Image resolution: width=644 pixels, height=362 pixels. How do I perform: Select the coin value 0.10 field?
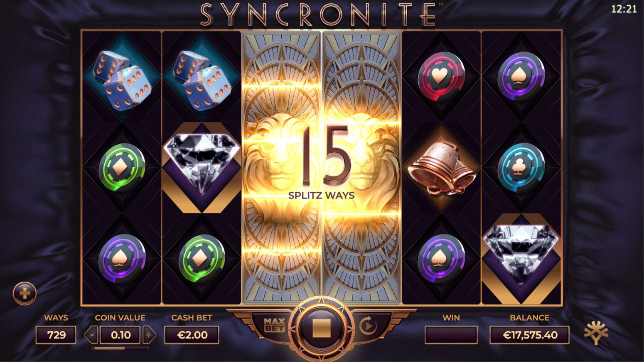(x=120, y=335)
